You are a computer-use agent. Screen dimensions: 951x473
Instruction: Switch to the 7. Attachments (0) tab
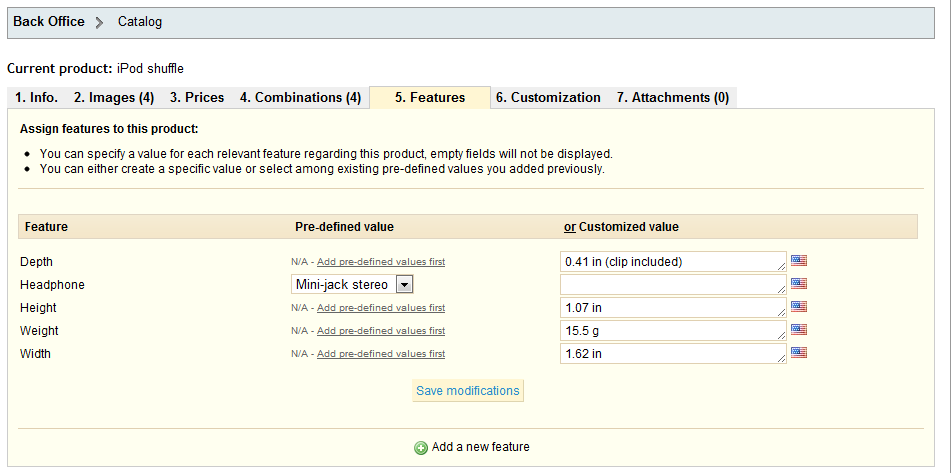click(673, 98)
